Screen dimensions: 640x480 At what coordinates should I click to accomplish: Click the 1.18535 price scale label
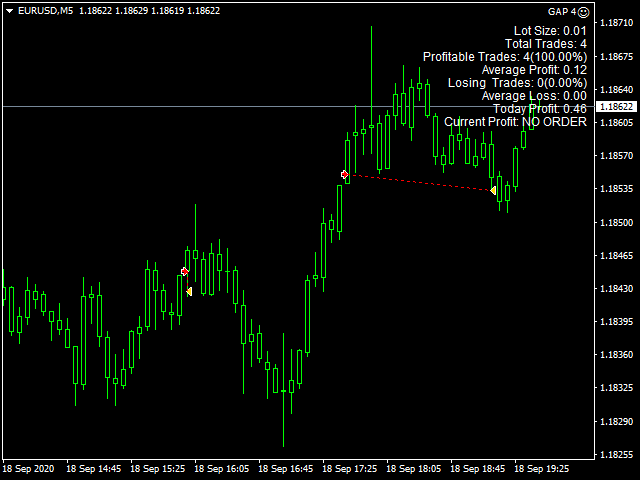(616, 189)
